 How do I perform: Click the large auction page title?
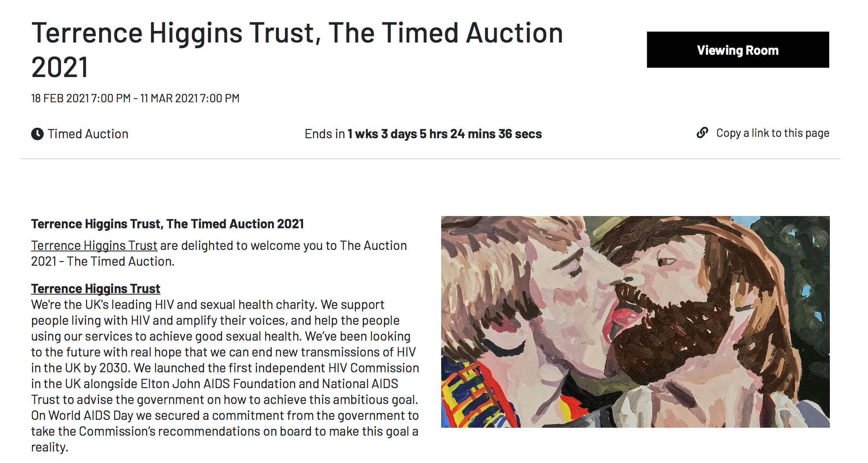(x=297, y=49)
